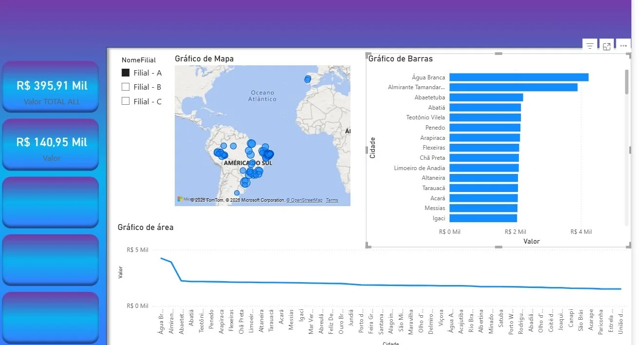
Task: Click the "Gráfico de área" title
Action: [146, 227]
